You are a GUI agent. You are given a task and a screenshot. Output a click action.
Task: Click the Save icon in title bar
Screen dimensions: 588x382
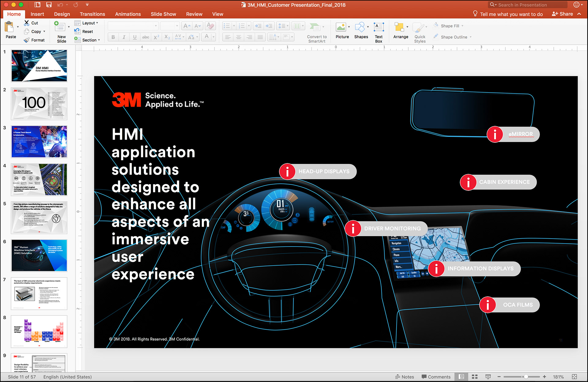tap(49, 5)
